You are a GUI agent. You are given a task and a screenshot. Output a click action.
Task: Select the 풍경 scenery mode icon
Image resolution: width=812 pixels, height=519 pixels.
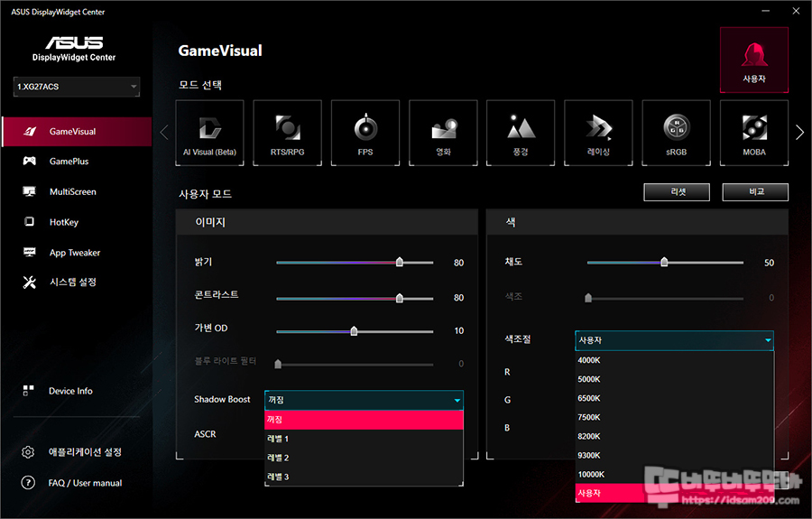click(x=521, y=133)
